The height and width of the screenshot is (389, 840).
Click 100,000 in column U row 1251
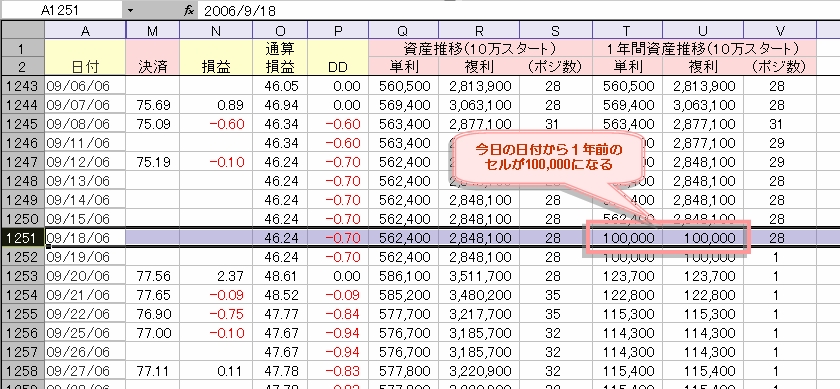[703, 237]
